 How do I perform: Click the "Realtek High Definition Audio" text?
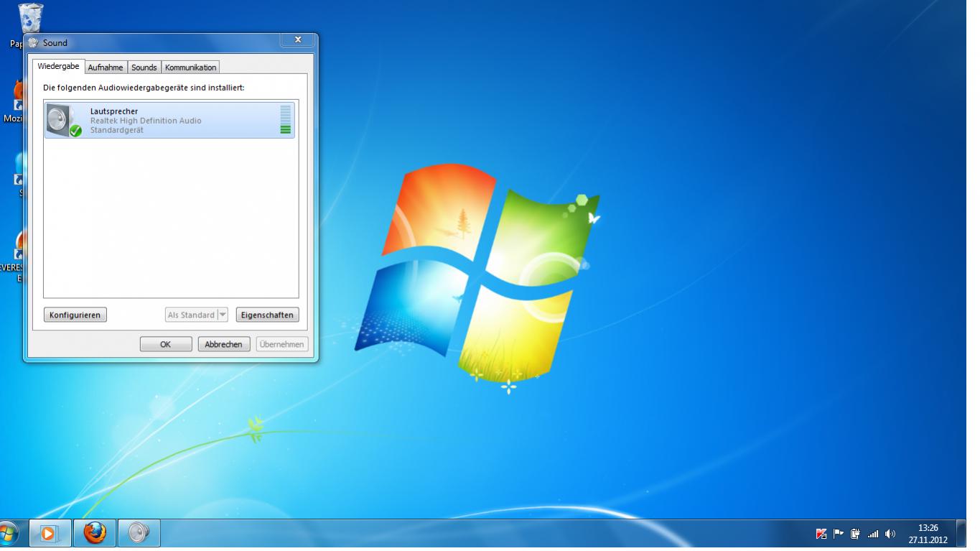pos(146,121)
